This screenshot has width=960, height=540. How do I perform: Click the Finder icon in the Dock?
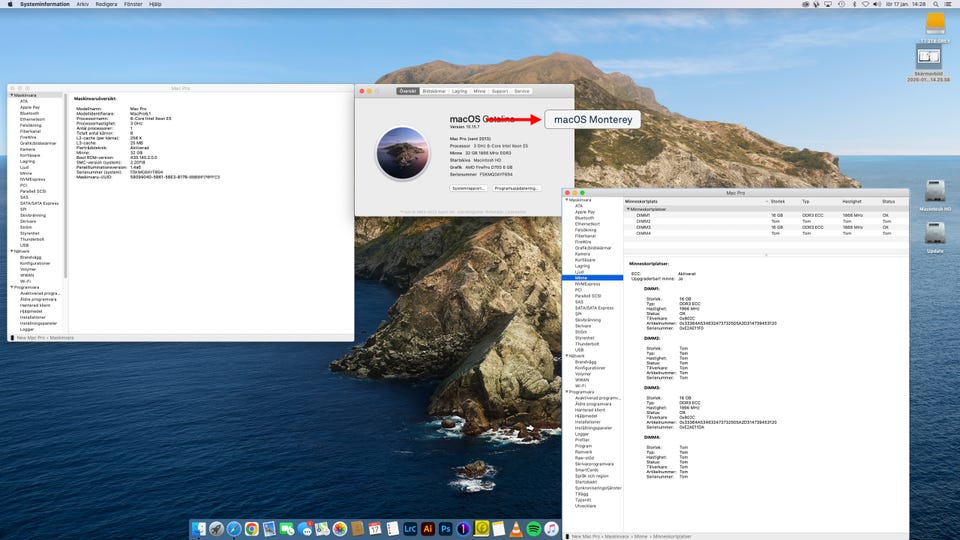pyautogui.click(x=198, y=528)
